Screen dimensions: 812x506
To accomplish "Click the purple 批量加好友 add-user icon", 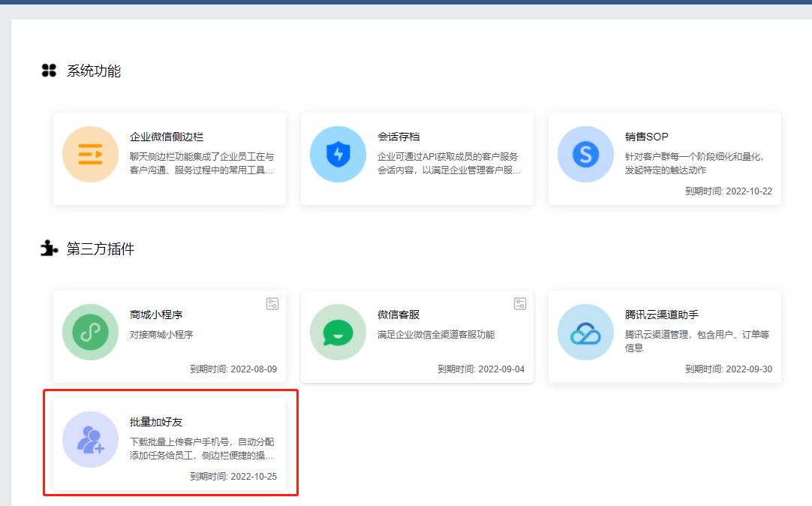I will pyautogui.click(x=90, y=439).
